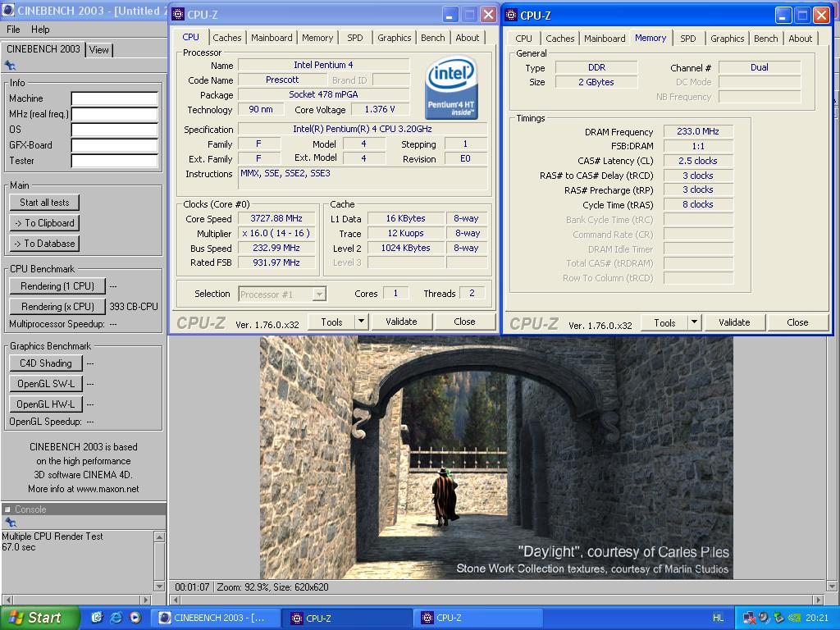Image resolution: width=840 pixels, height=630 pixels.
Task: Open Bench tab in left CPU-Z
Action: (433, 38)
